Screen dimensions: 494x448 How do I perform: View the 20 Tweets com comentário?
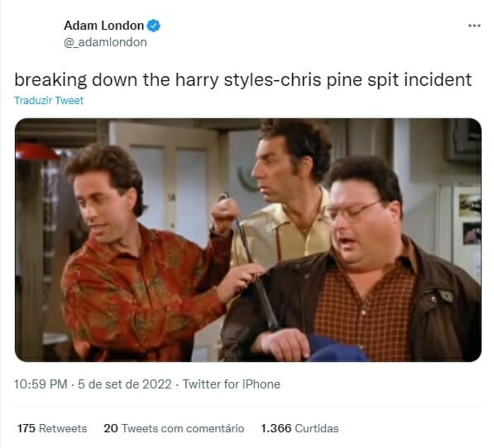coord(174,428)
